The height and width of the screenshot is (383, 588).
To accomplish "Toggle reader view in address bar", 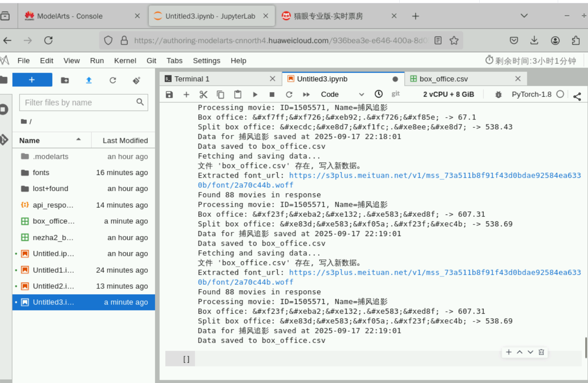I will (x=438, y=40).
